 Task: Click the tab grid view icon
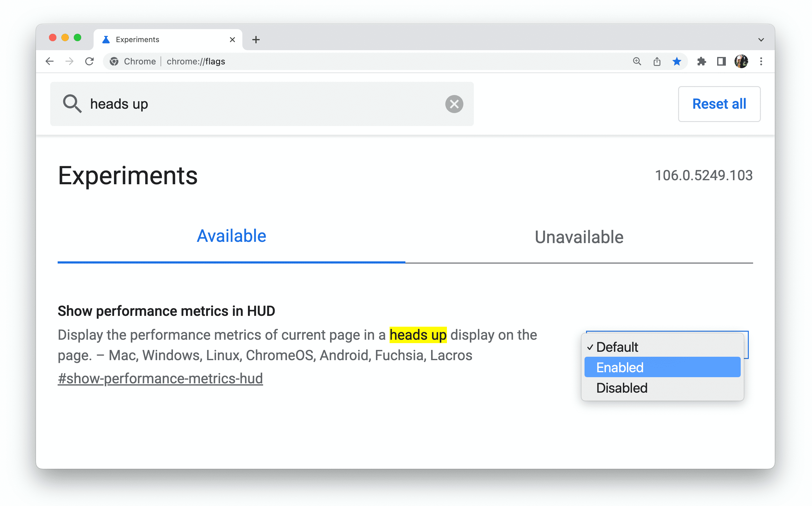pos(721,61)
